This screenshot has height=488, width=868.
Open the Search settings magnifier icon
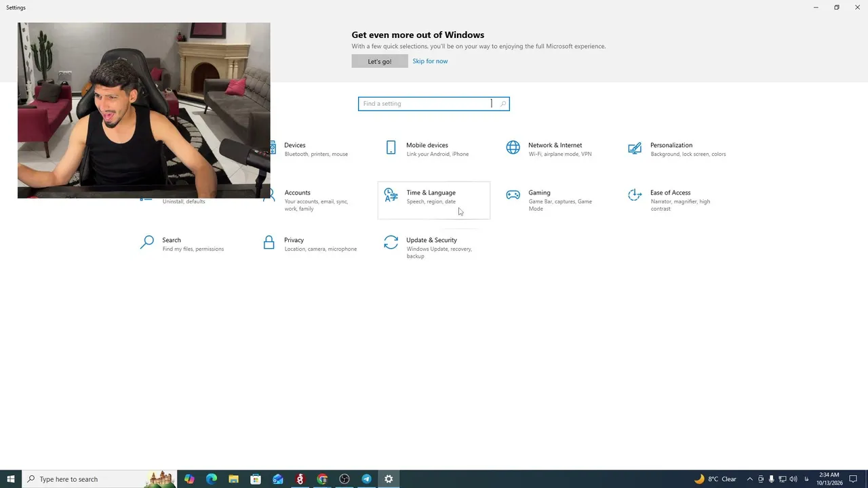146,243
